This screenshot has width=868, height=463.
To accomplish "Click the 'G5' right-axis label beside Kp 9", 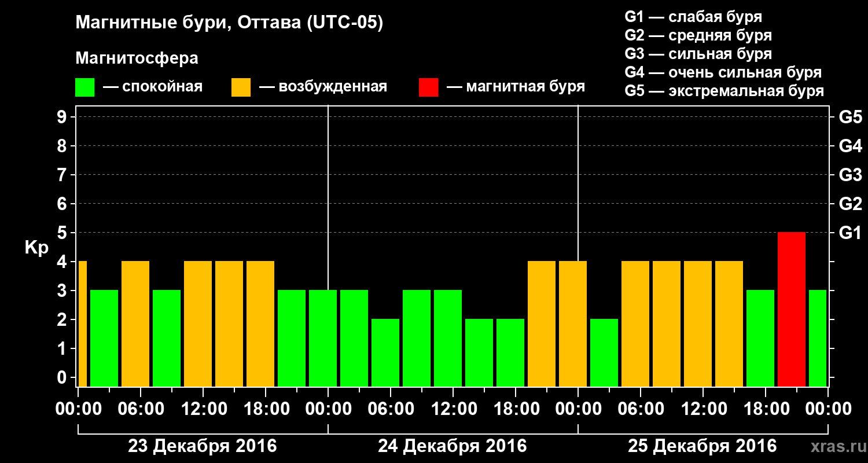I will 850,117.
